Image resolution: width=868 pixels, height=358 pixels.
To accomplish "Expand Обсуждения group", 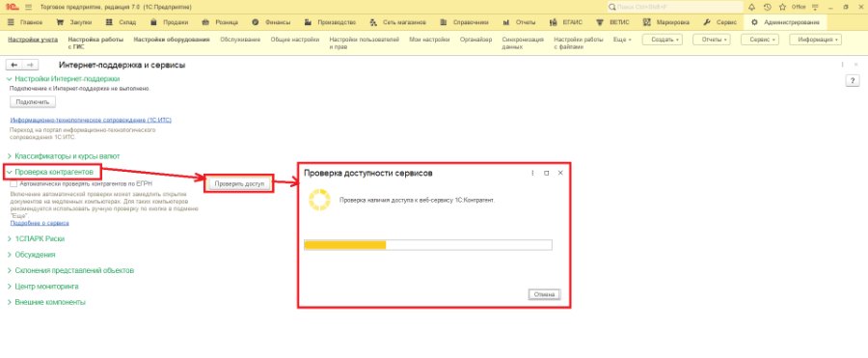I will 35,255.
